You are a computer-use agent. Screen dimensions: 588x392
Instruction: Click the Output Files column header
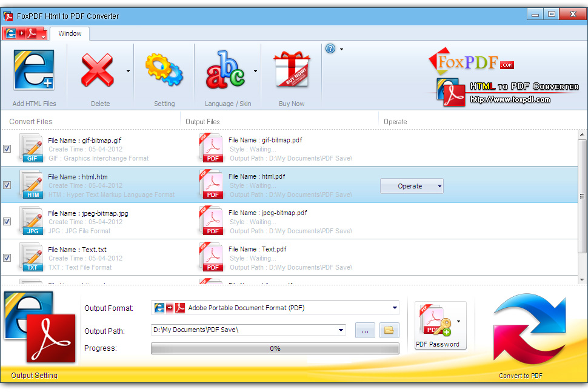202,121
